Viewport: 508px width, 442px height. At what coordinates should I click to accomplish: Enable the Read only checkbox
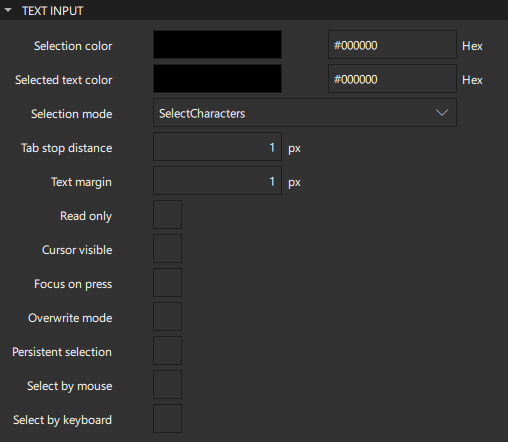point(167,215)
